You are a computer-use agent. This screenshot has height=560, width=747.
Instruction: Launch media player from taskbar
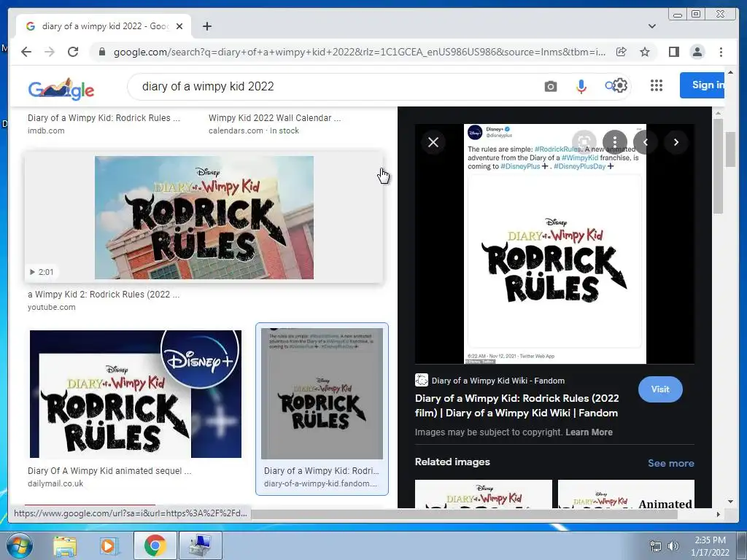109,545
